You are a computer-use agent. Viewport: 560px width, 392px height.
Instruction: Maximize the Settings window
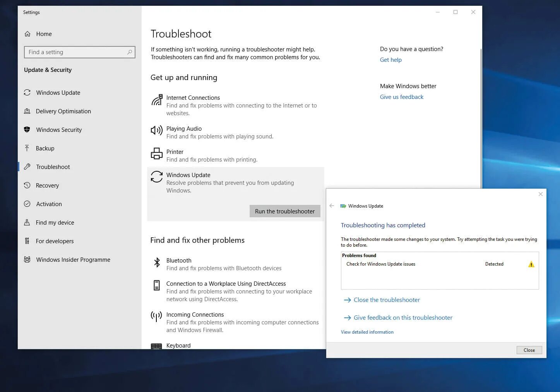456,12
